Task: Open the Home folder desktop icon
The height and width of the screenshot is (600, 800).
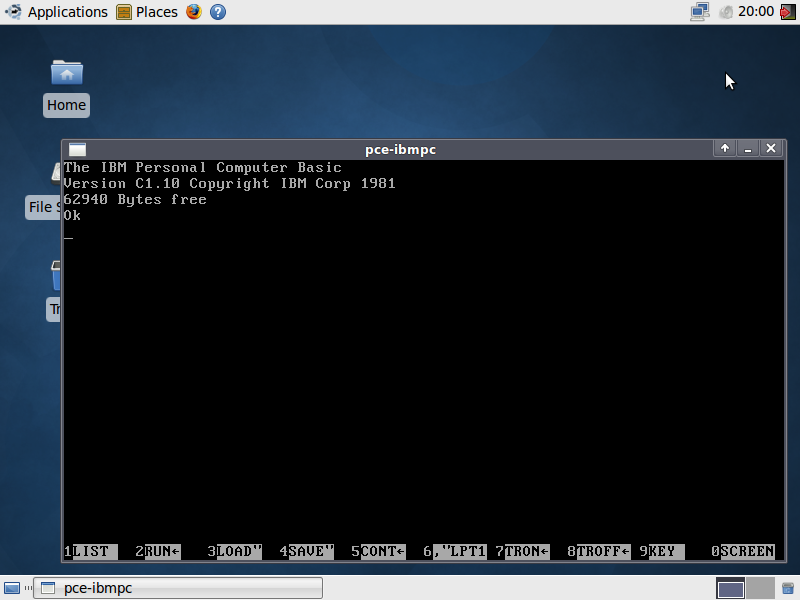Action: coord(67,72)
